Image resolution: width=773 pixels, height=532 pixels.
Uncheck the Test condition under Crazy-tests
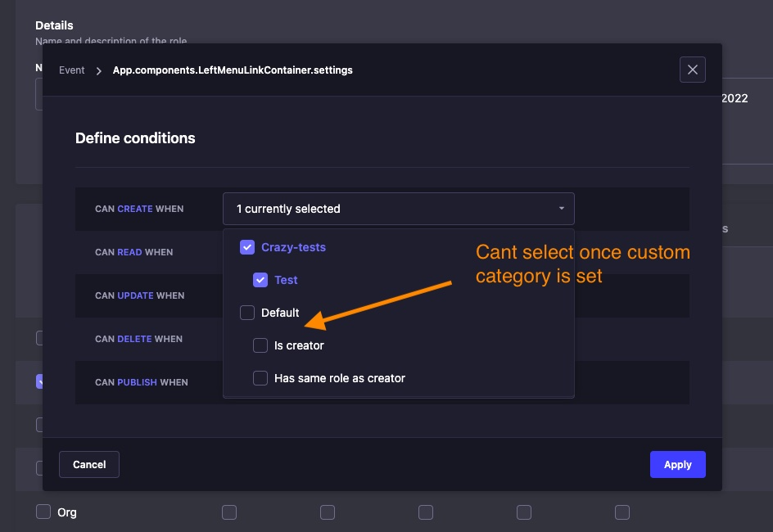(260, 280)
